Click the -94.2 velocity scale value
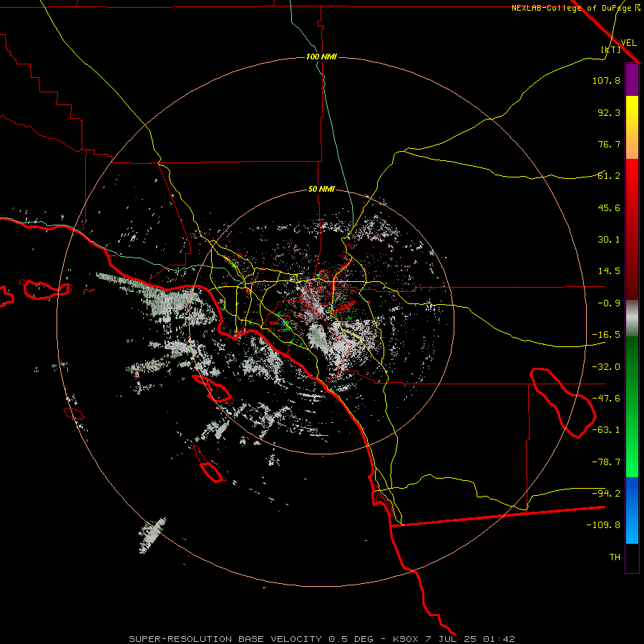 [606, 493]
